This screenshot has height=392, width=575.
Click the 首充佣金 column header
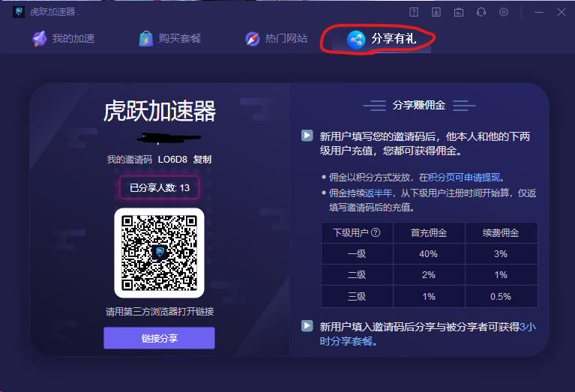pyautogui.click(x=429, y=233)
